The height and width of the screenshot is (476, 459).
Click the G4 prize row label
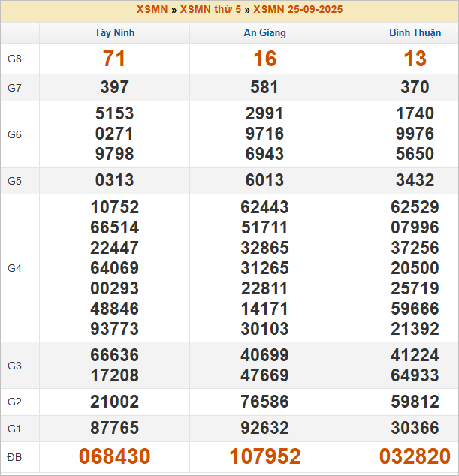15,268
